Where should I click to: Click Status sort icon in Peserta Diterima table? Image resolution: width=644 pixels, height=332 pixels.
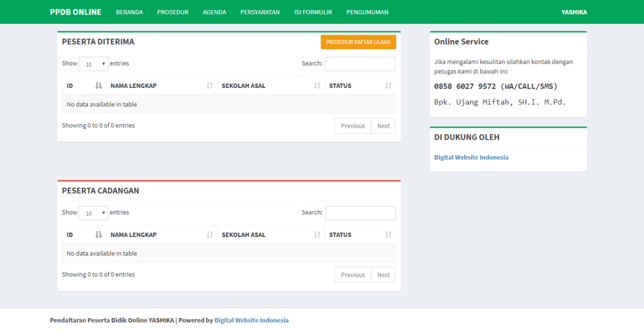pyautogui.click(x=388, y=86)
